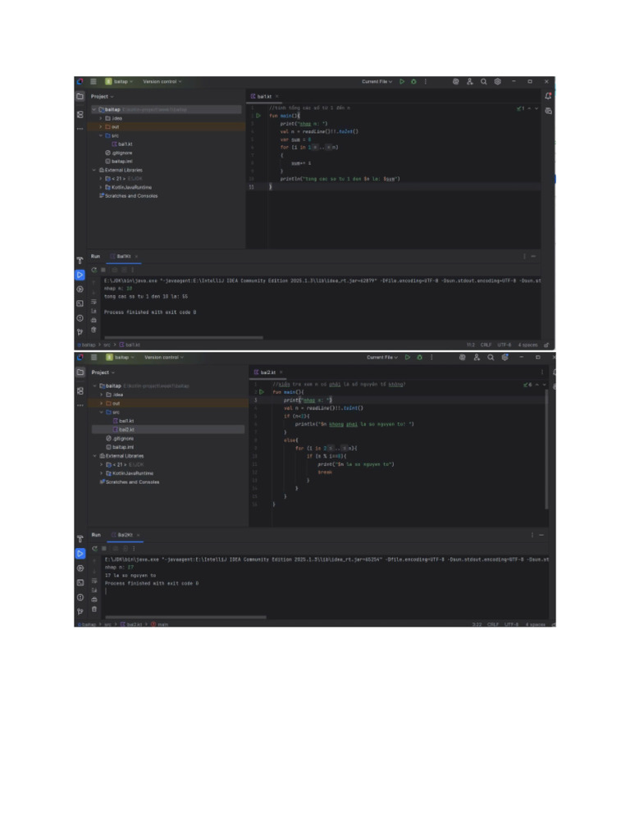Toggle soft-wrap in the Bai1Kt console
Image resolution: width=630 pixels, height=840 pixels.
94,302
